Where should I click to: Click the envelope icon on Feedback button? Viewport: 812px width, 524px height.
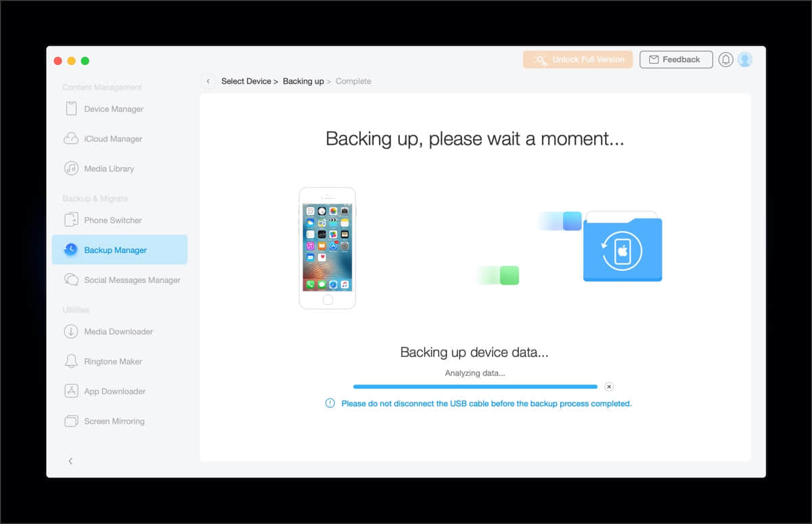tap(654, 60)
